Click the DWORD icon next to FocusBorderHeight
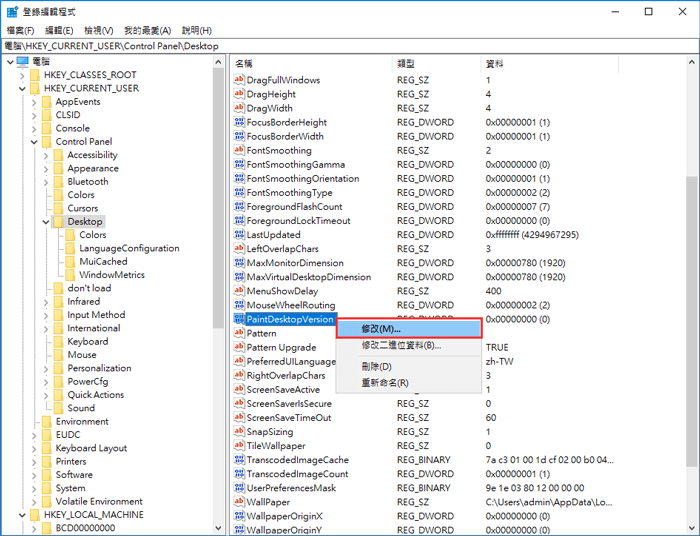Viewport: 700px width, 536px height. [x=239, y=122]
